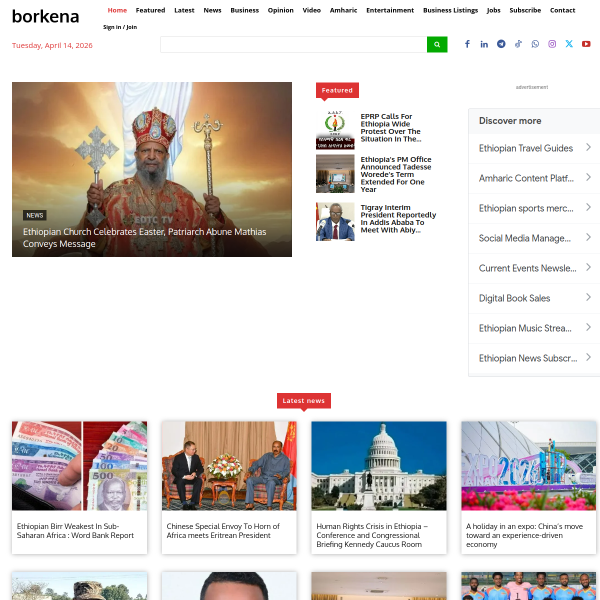Open the TikTok social icon
The height and width of the screenshot is (600, 600).
pos(518,44)
